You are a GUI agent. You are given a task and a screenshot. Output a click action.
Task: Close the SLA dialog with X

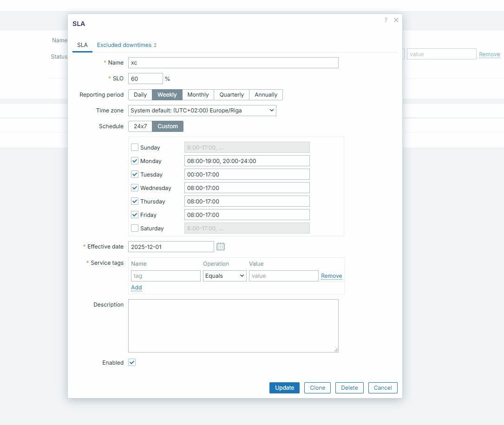pos(396,20)
